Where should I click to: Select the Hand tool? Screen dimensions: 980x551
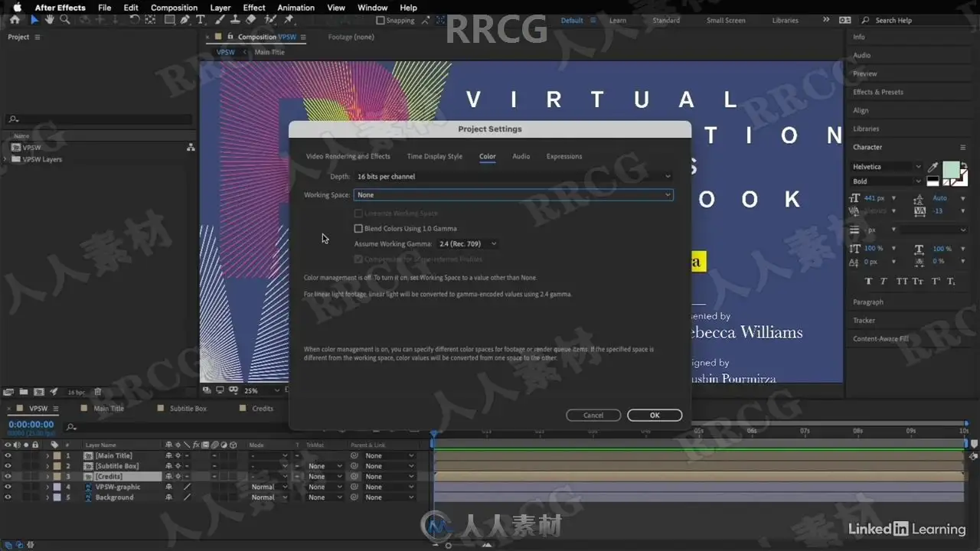pos(51,20)
